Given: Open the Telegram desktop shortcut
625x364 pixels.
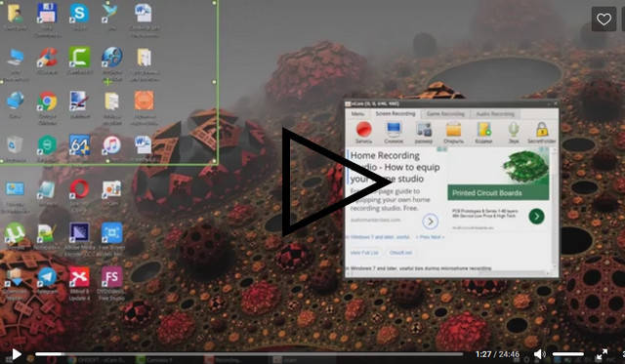Looking at the screenshot, I should click(47, 277).
